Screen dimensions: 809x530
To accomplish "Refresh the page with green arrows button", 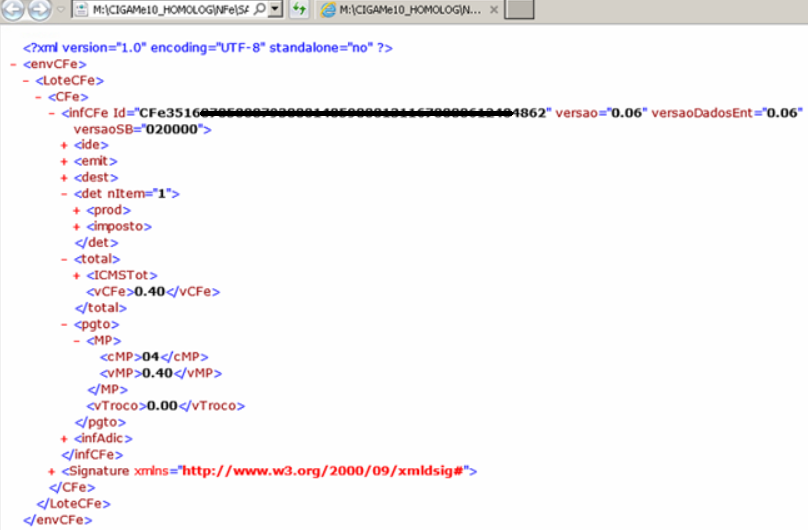I will coord(299,9).
